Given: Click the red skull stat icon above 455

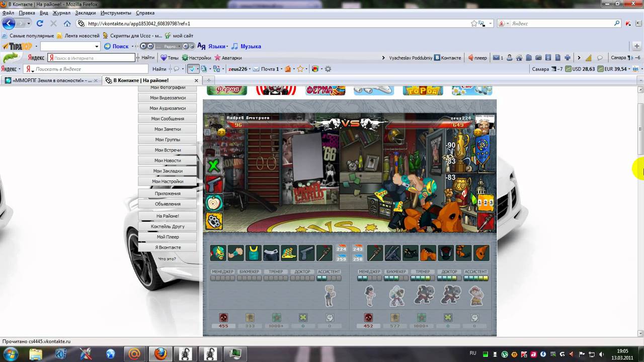Looking at the screenshot, I should (x=223, y=318).
